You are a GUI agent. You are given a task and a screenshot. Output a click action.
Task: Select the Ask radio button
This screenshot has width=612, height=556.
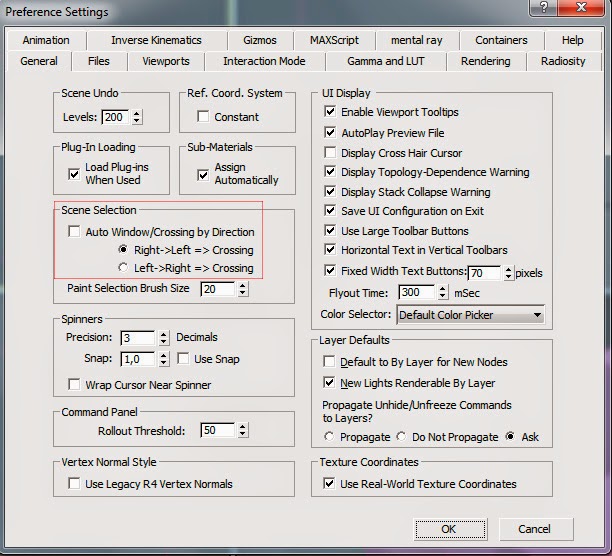click(510, 436)
